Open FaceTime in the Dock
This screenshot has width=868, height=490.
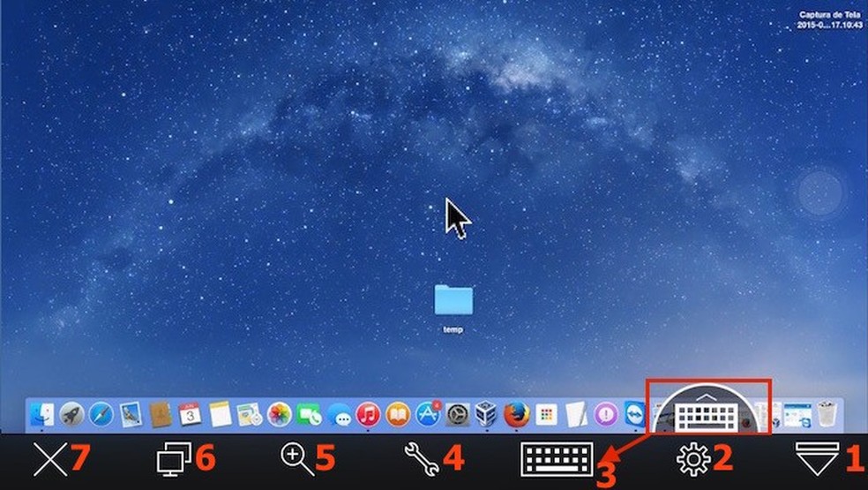click(309, 415)
